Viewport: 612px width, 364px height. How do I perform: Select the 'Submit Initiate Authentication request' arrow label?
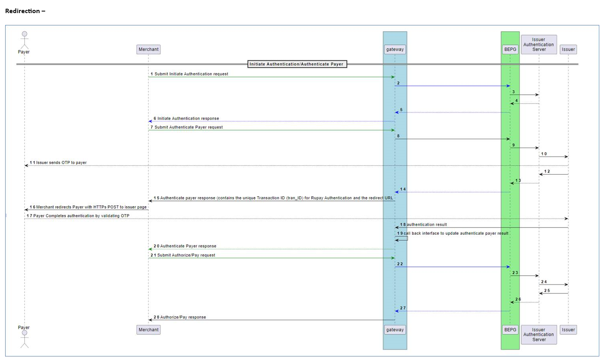[189, 74]
